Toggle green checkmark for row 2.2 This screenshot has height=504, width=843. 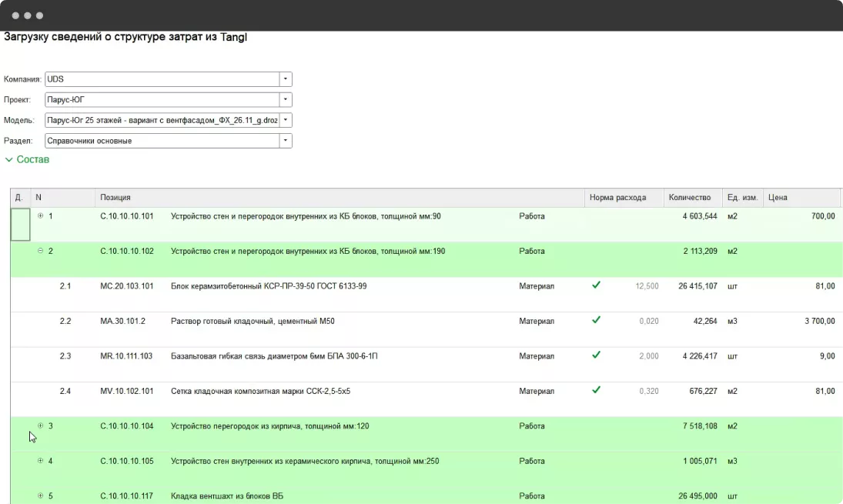point(595,321)
